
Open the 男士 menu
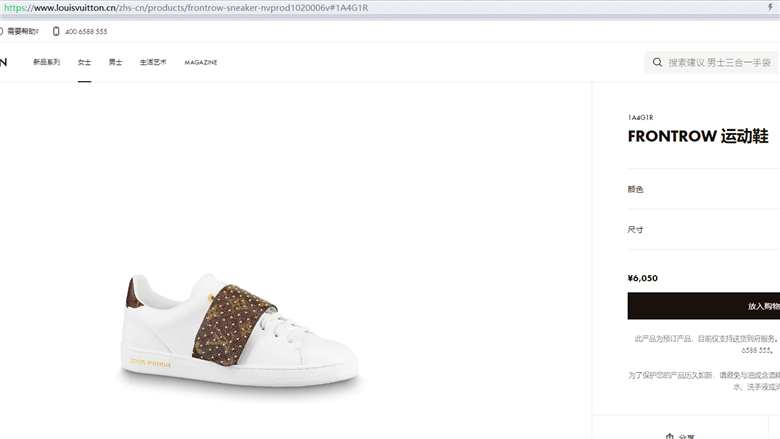coord(115,62)
